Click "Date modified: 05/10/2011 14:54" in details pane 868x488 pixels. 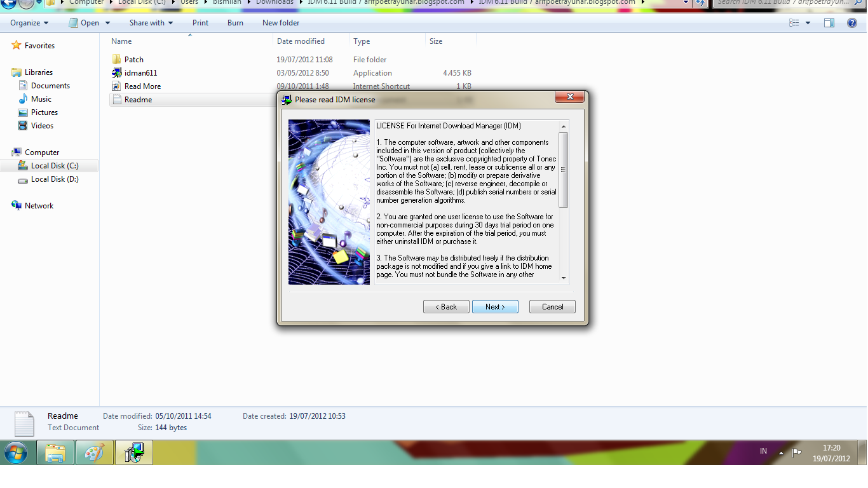pyautogui.click(x=157, y=416)
